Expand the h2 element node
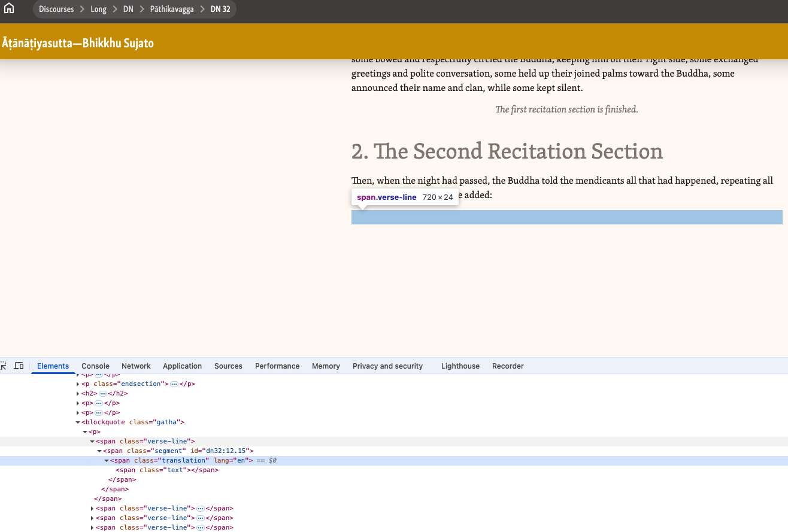Viewport: 788px width, 532px height. pyautogui.click(x=78, y=394)
